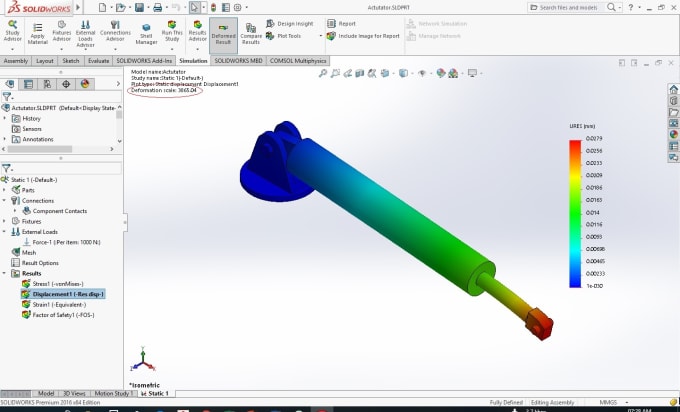The image size is (680, 412).
Task: Click the New document icon
Action: pos(102,7)
